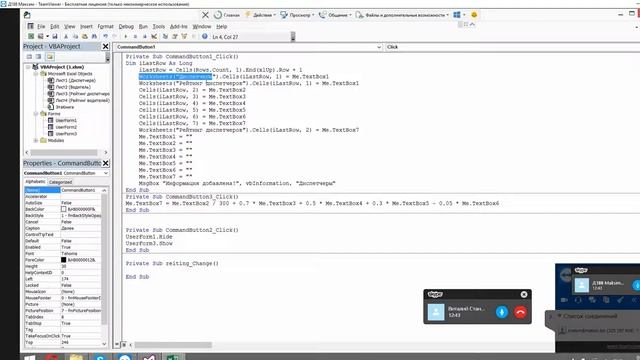The image size is (640, 360).
Task: Open the Run menu
Action: pyautogui.click(x=143, y=27)
